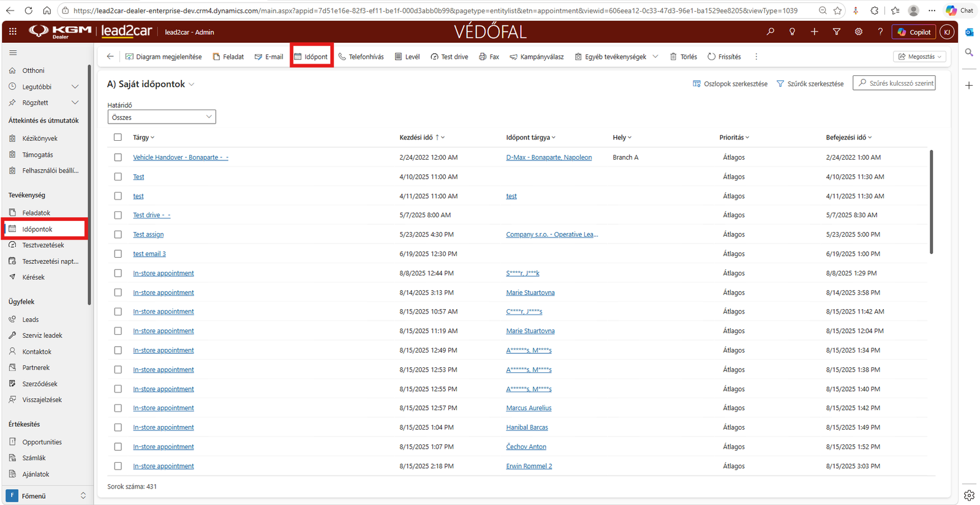
Task: Click the lightbulb assistant icon
Action: [x=792, y=32]
